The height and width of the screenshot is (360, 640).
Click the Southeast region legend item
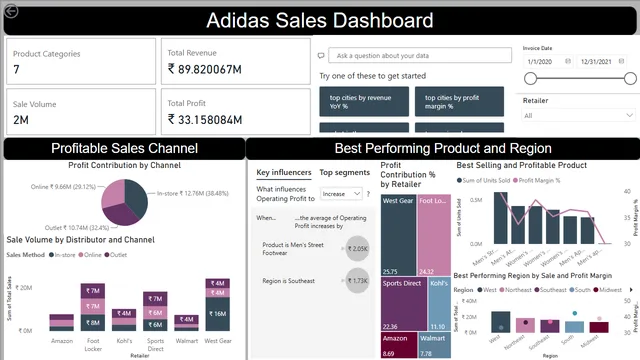tap(550, 290)
